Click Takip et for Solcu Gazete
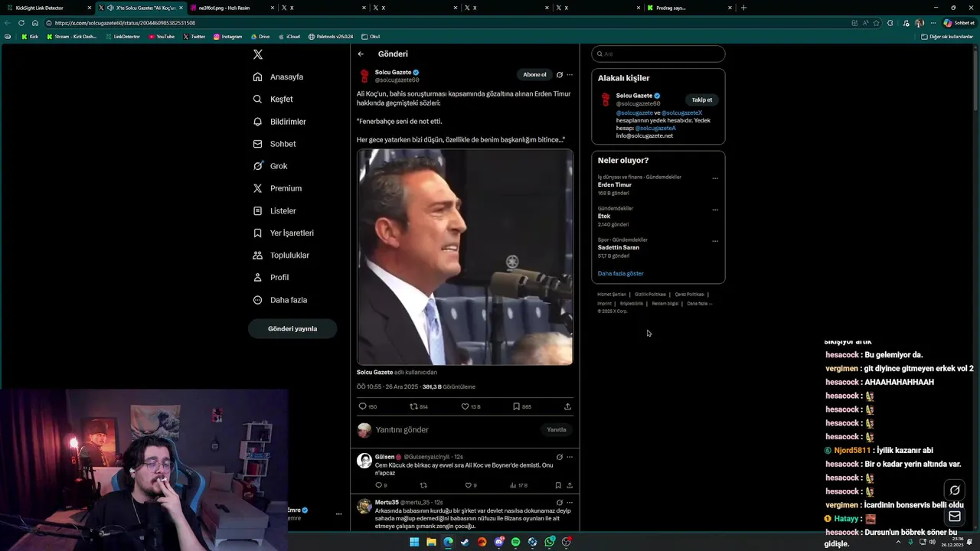Image resolution: width=980 pixels, height=551 pixels. pyautogui.click(x=702, y=100)
